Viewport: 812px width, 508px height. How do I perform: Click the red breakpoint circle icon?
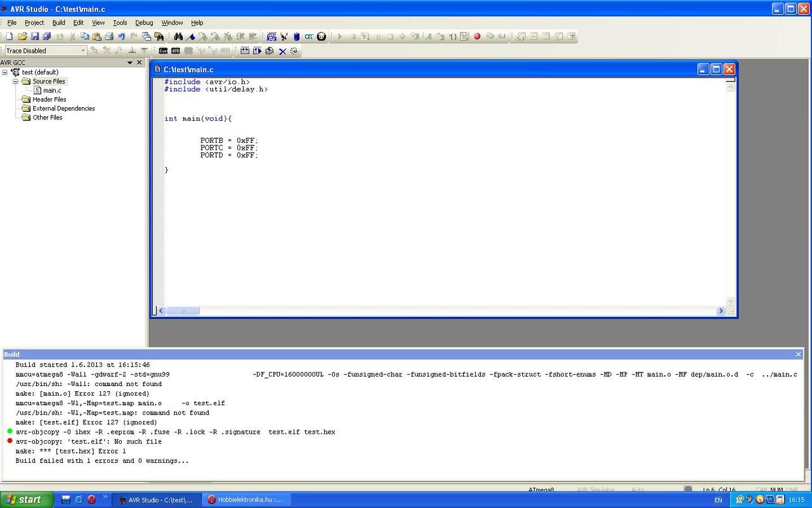(477, 36)
